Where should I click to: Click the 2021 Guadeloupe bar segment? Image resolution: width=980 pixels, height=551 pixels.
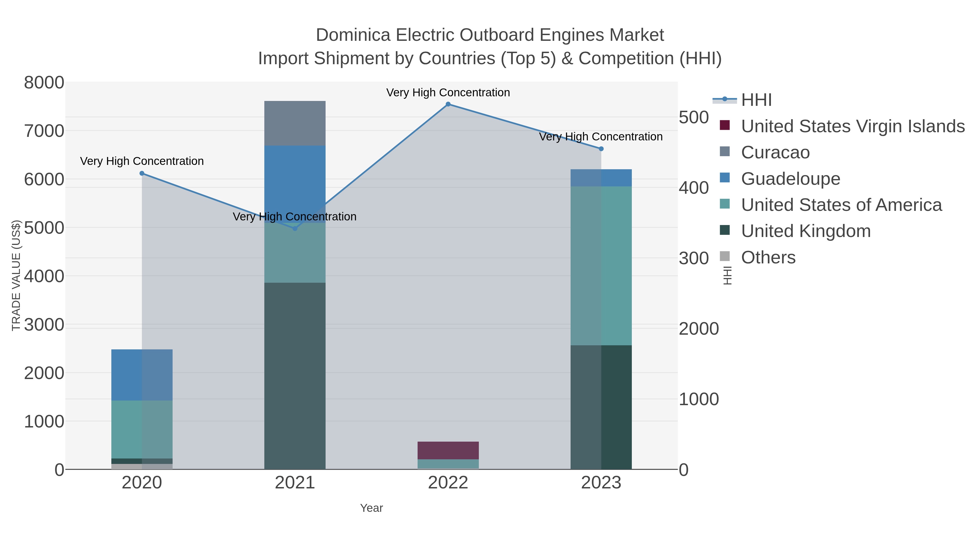(295, 184)
